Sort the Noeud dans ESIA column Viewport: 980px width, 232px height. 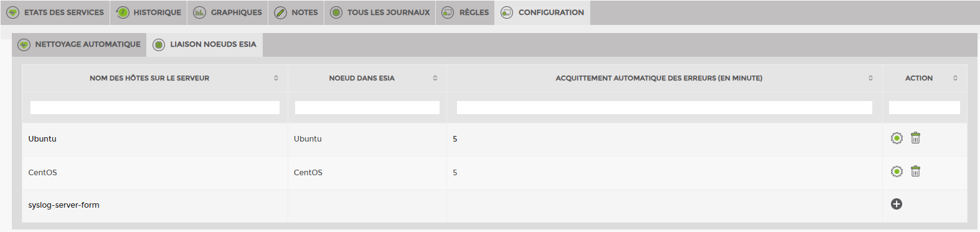point(435,78)
